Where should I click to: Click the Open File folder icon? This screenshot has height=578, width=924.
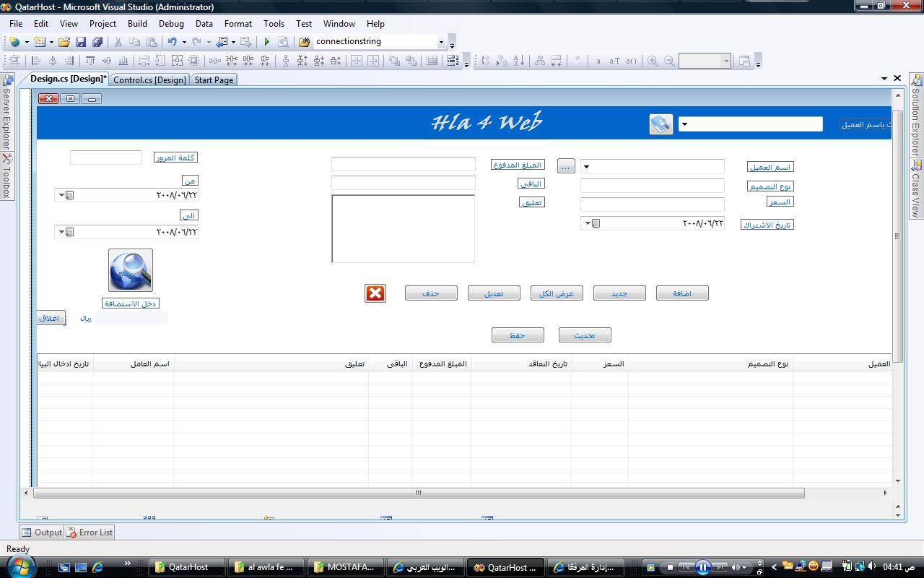coord(64,42)
